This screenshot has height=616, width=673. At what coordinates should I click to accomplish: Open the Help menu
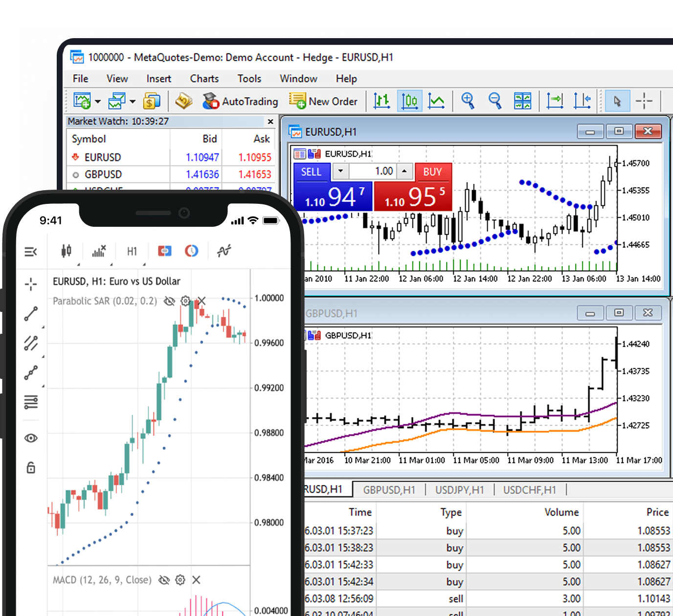pos(346,79)
